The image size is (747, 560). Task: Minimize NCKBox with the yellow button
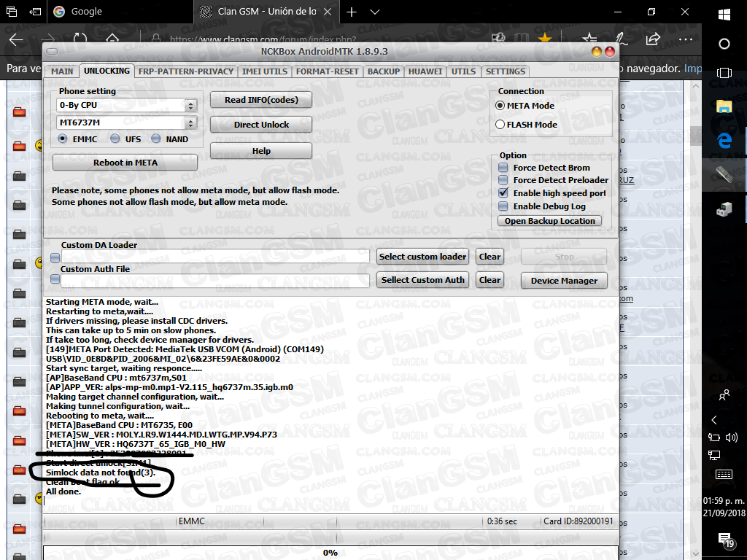click(597, 52)
